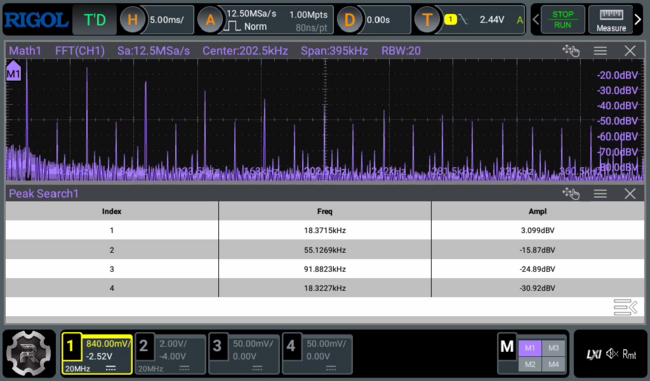Click the Ampl column header
Viewport: 650px width, 381px height.
538,211
